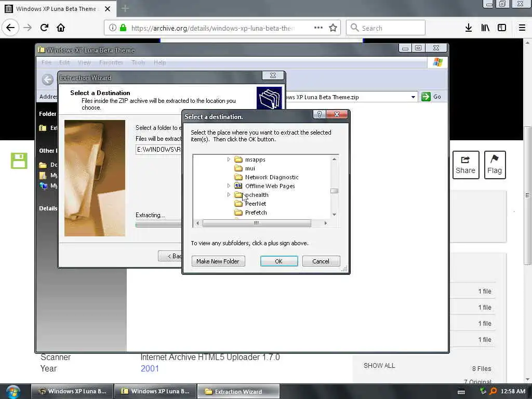Click folder tree scroll right arrow
This screenshot has height=399, width=532.
pyautogui.click(x=325, y=223)
